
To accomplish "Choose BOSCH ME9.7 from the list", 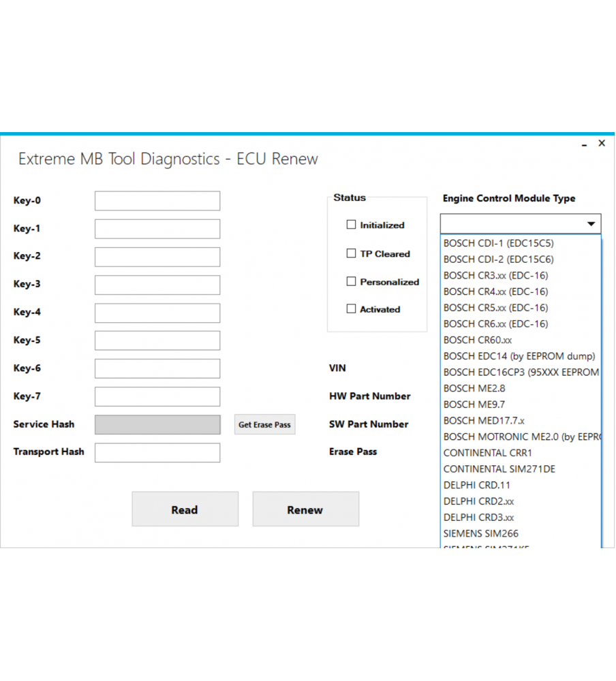I will 474,404.
